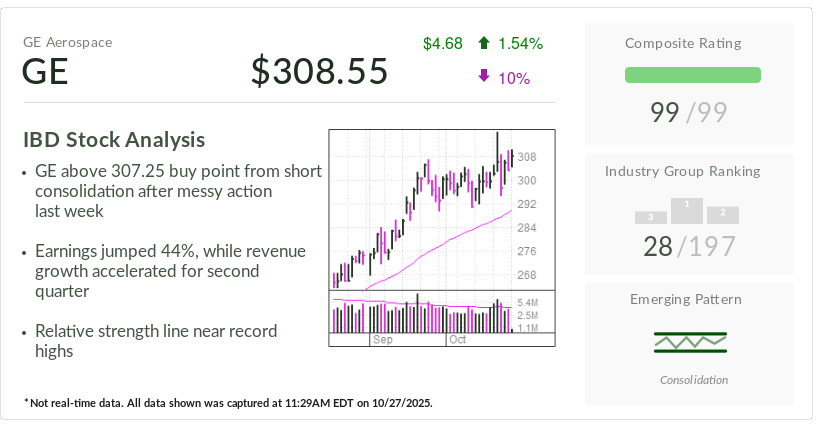Viewport: 816px width, 430px height.
Task: Click the 1.54% percent change
Action: click(x=520, y=43)
